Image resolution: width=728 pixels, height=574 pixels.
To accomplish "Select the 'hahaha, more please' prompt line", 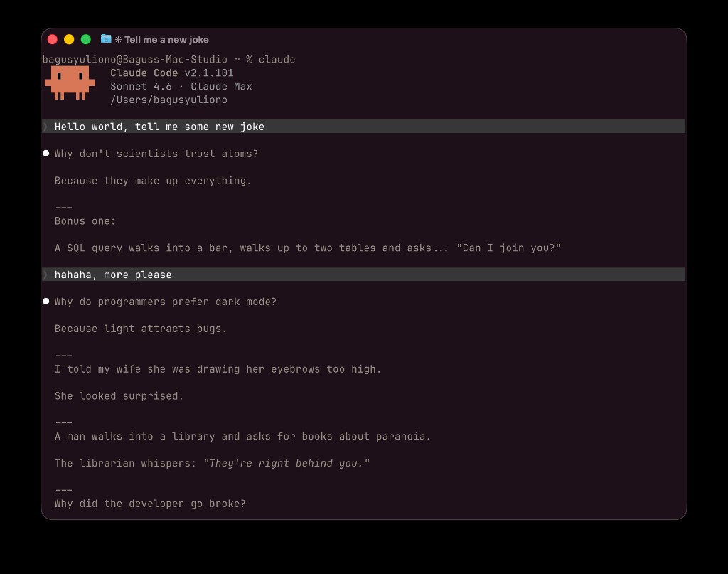I will click(363, 275).
